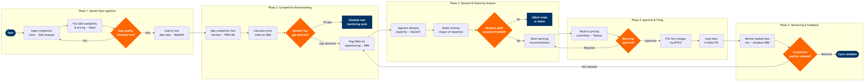Click the No label after Revenue uplift

pyautogui.click(x=518, y=20)
